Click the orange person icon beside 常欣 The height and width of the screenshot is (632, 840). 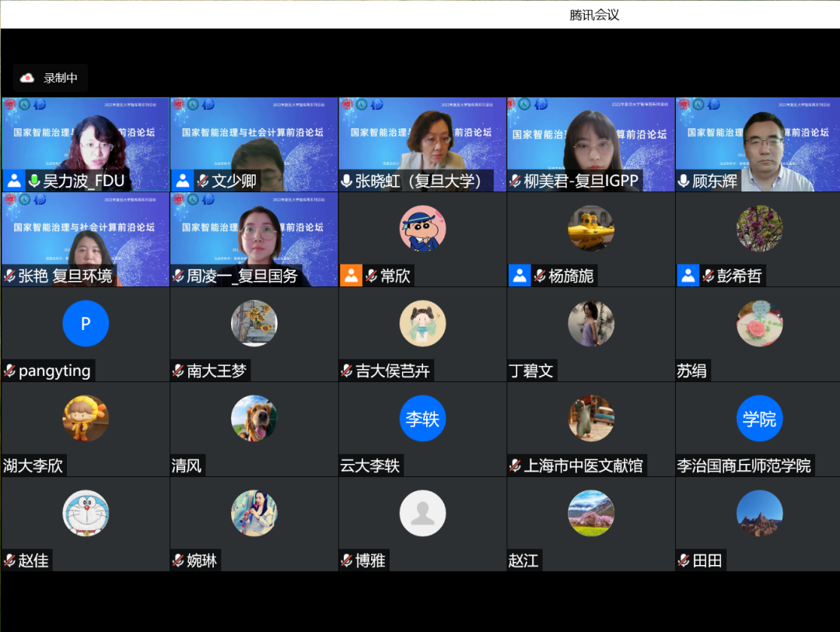(351, 276)
